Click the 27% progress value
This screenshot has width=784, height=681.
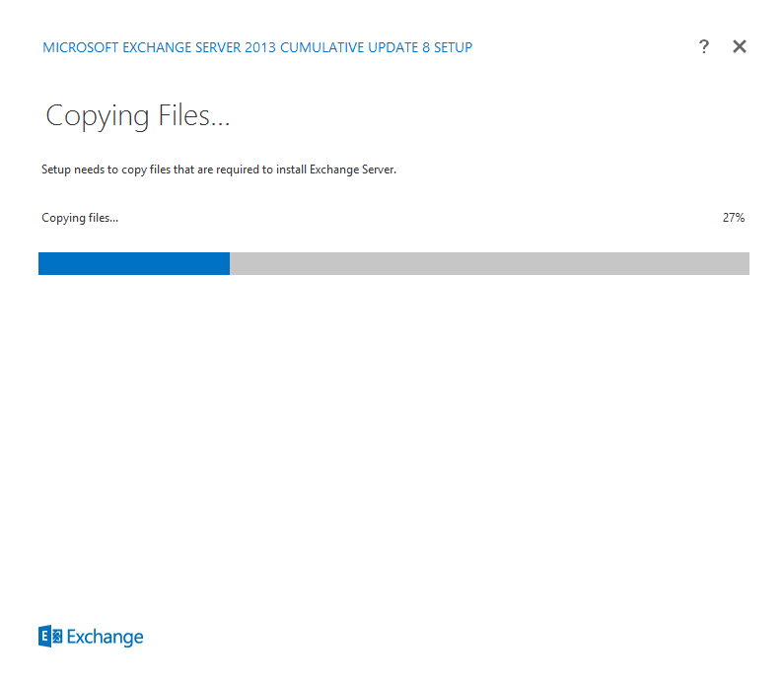(x=734, y=218)
